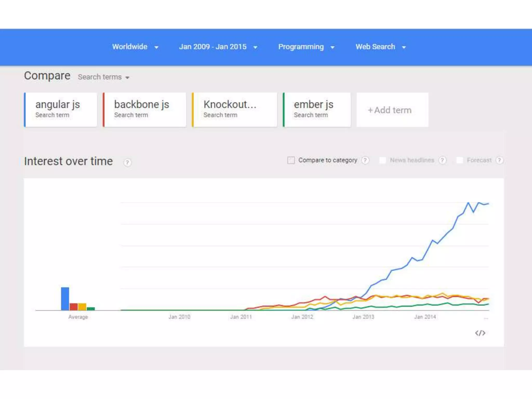The width and height of the screenshot is (532, 399).
Task: Select the Knockout search term card
Action: pyautogui.click(x=234, y=110)
